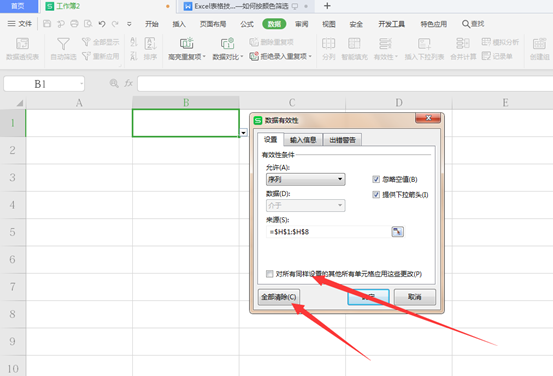This screenshot has width=553, height=376.
Task: Open the 允许 combo box showing 序列
Action: click(305, 179)
